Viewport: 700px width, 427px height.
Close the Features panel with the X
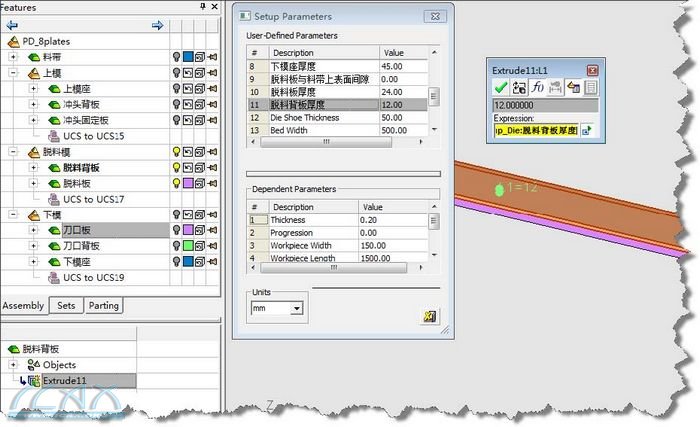tap(214, 6)
